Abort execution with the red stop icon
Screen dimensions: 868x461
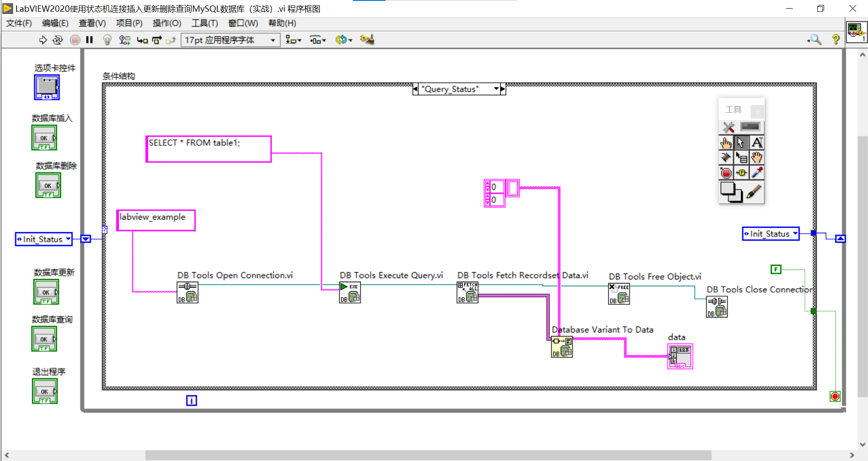[x=75, y=40]
